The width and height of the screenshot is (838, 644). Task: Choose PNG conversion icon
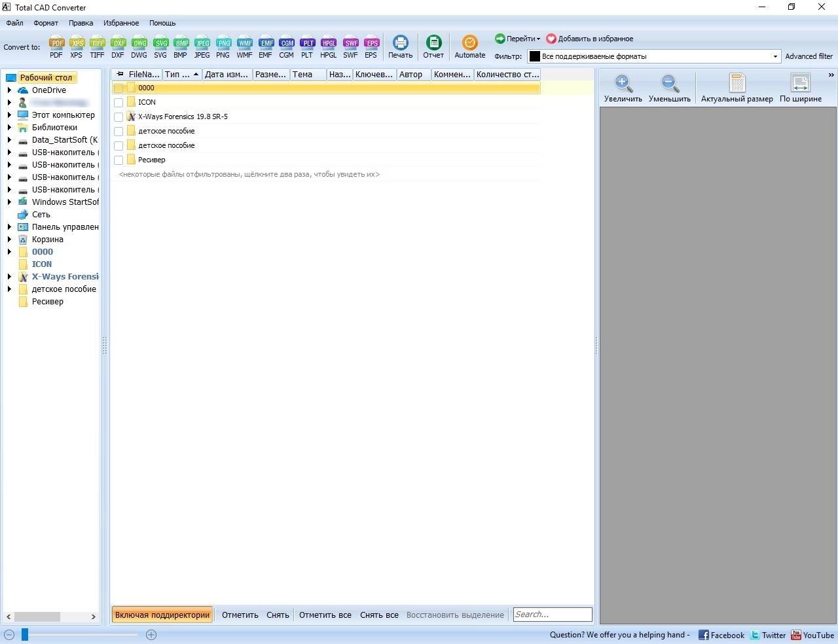pos(223,46)
